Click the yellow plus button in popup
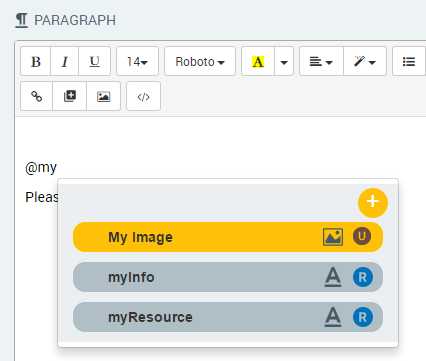This screenshot has height=361, width=426. pyautogui.click(x=373, y=202)
